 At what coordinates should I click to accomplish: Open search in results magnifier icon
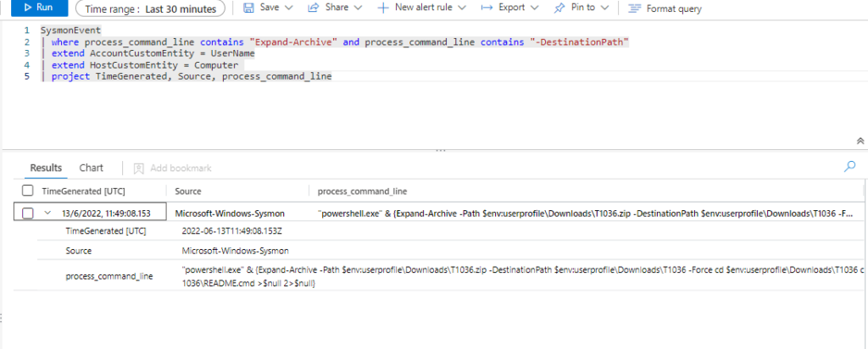click(x=849, y=167)
